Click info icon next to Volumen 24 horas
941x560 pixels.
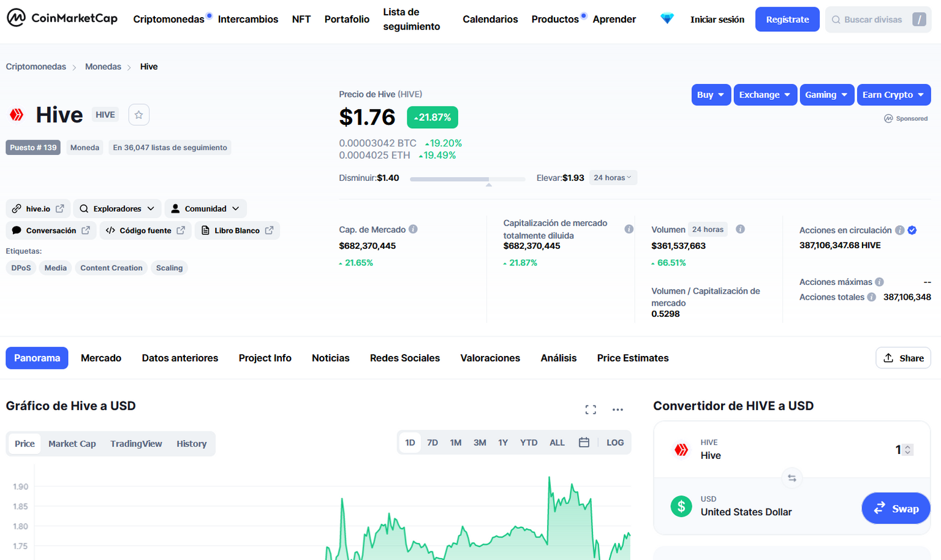740,229
